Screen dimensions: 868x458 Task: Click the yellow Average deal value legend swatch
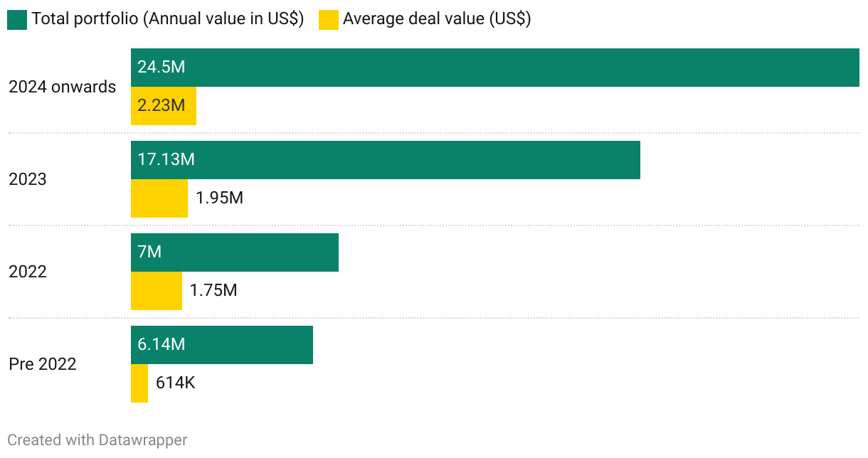point(328,20)
